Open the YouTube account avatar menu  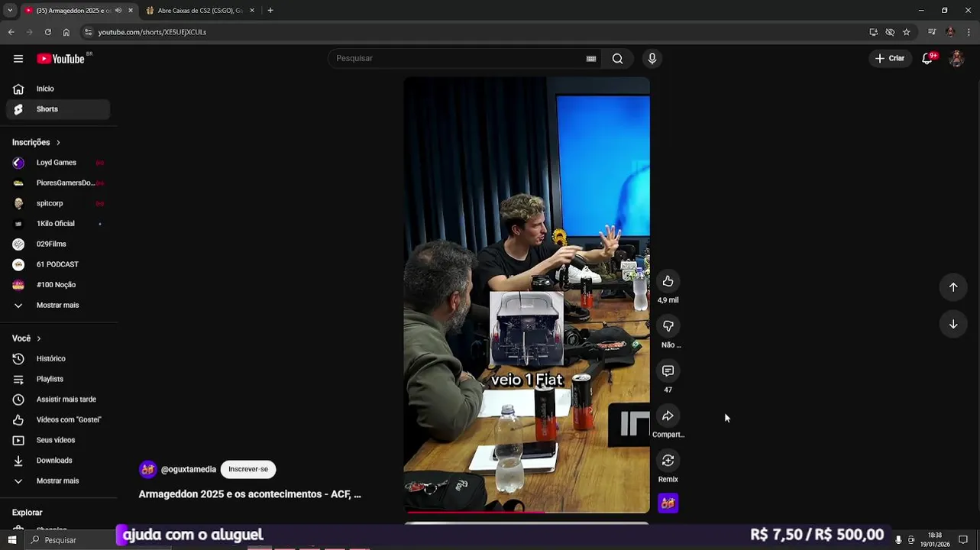(x=956, y=59)
